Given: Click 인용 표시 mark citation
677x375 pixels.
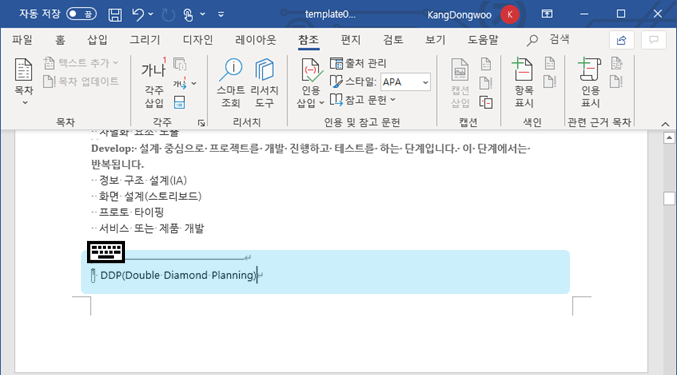Looking at the screenshot, I should pos(590,83).
